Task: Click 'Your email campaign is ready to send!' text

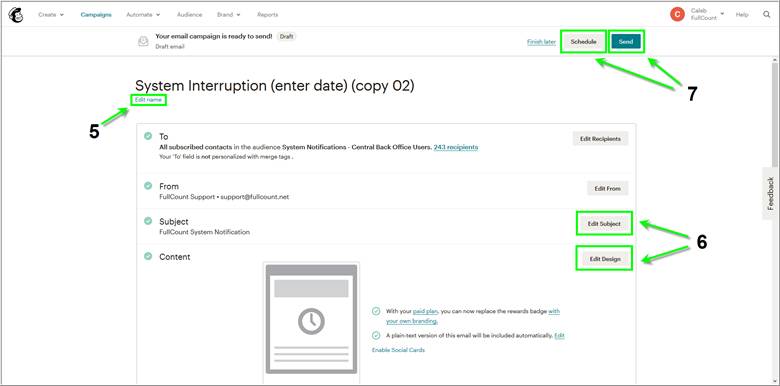Action: coord(214,36)
